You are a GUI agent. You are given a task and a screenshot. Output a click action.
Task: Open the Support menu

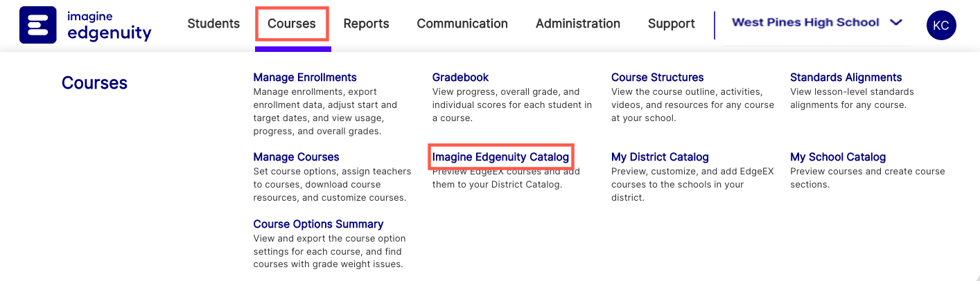(x=671, y=24)
